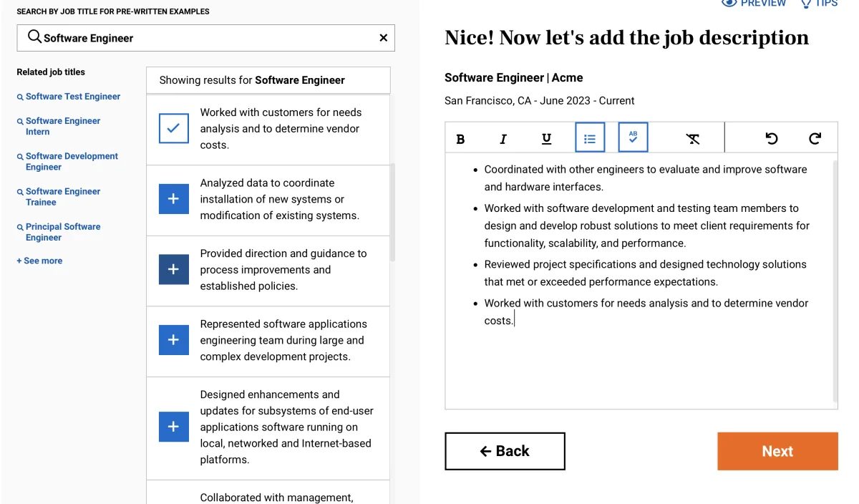Go Back to previous step
859x504 pixels.
click(x=505, y=451)
